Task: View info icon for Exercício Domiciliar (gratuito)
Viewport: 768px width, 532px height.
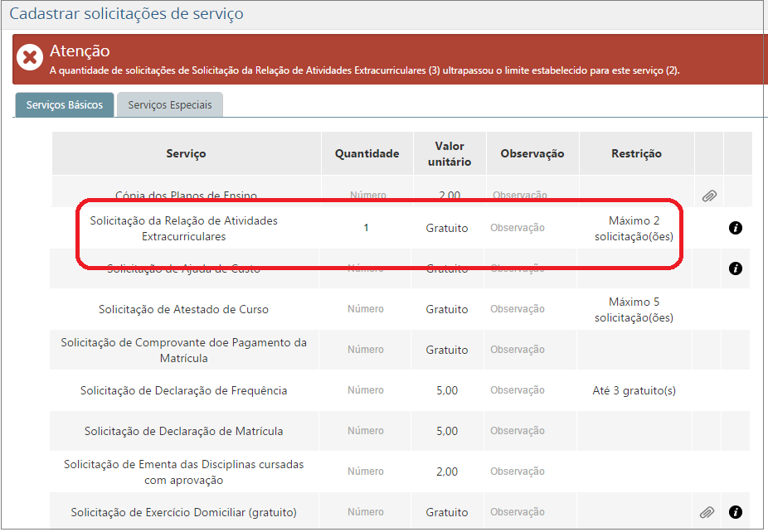Action: (x=736, y=512)
